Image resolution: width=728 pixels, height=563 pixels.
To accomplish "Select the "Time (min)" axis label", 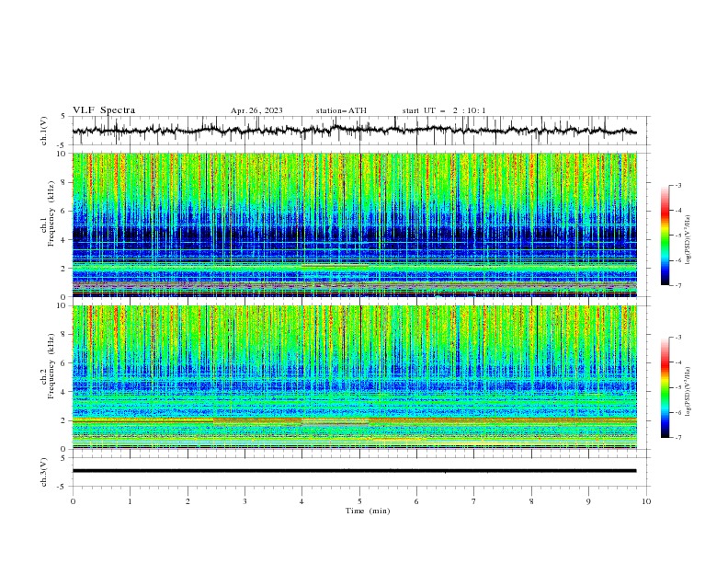I will (368, 511).
